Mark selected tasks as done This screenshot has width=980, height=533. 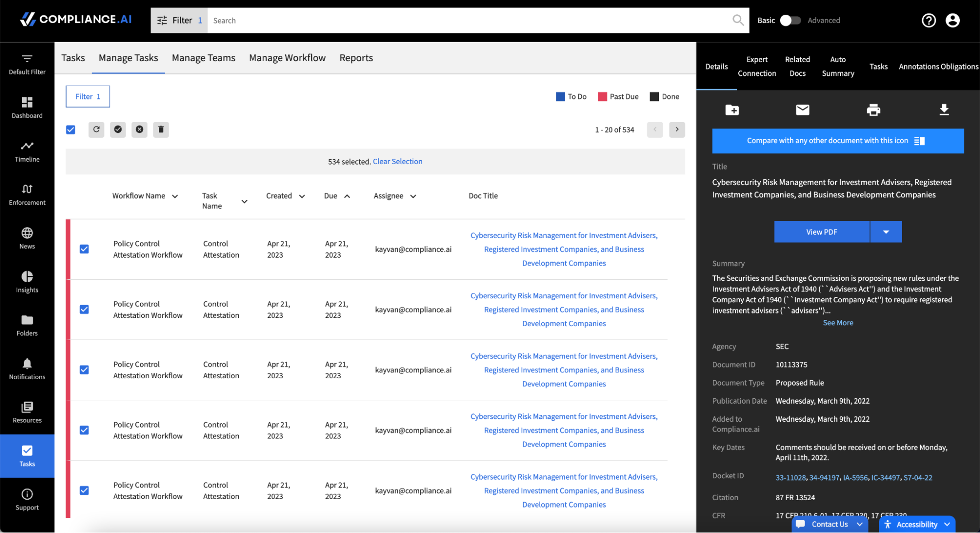pos(118,129)
